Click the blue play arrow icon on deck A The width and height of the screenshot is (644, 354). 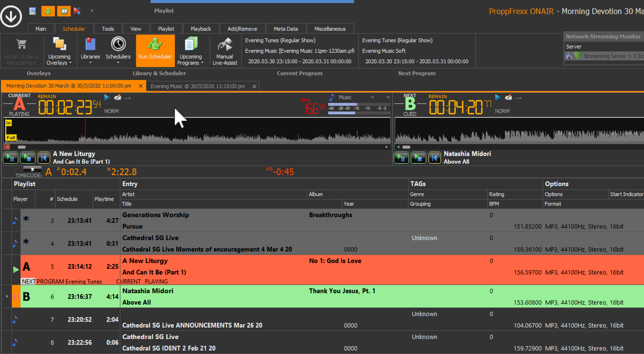[107, 98]
